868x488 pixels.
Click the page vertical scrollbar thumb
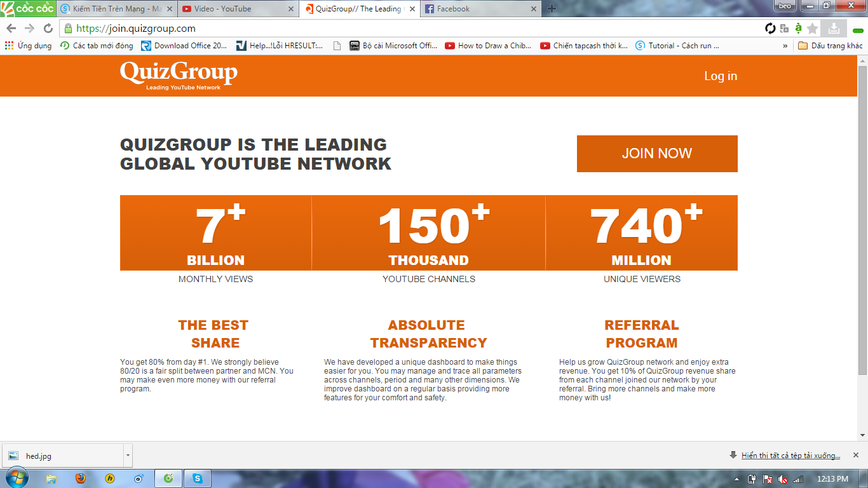[862, 219]
